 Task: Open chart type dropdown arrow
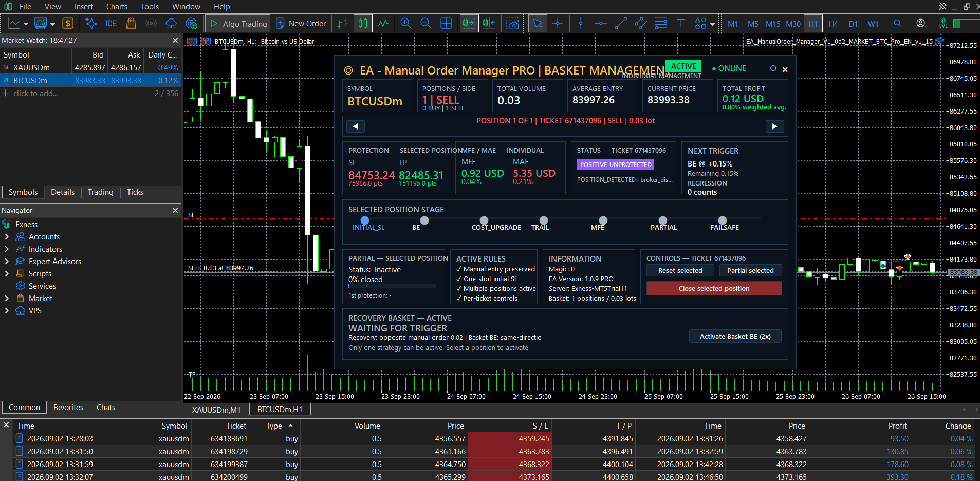pyautogui.click(x=26, y=24)
